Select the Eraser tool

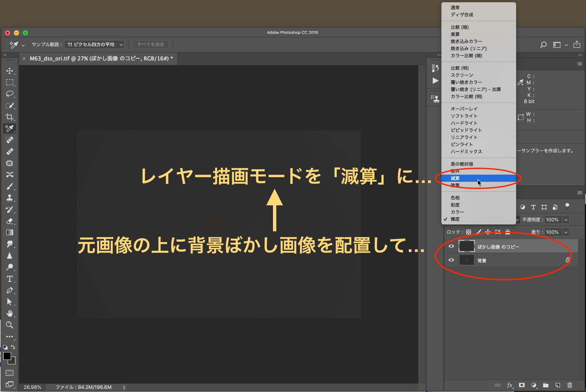(x=10, y=221)
